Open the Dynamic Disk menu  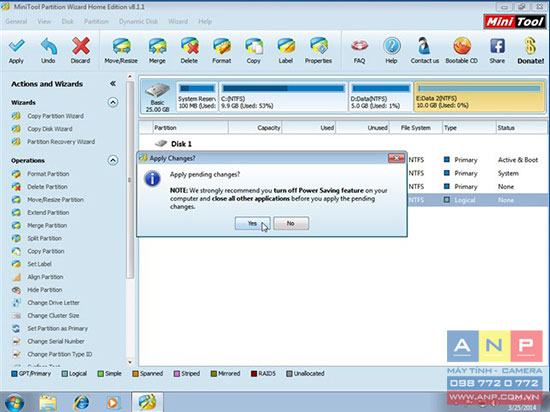(x=138, y=21)
